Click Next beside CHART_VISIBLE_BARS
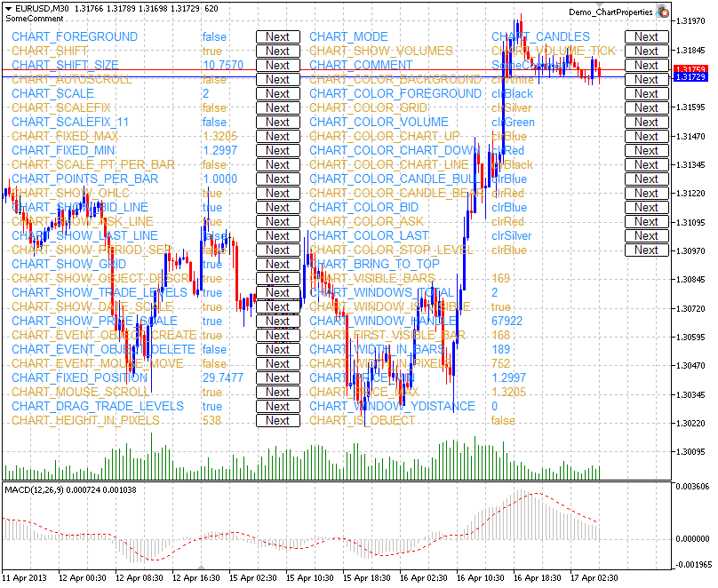The image size is (718, 588). coord(648,278)
